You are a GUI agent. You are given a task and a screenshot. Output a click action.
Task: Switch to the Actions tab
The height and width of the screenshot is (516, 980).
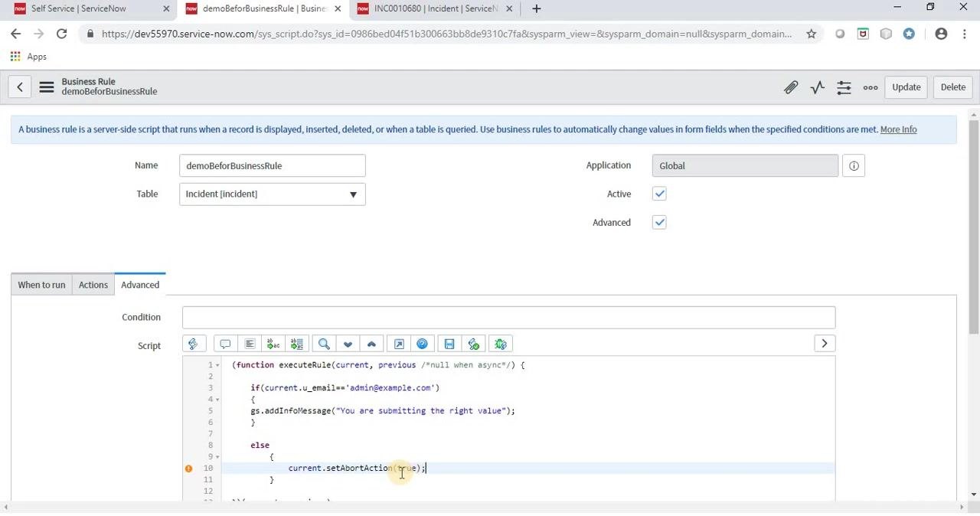[93, 285]
